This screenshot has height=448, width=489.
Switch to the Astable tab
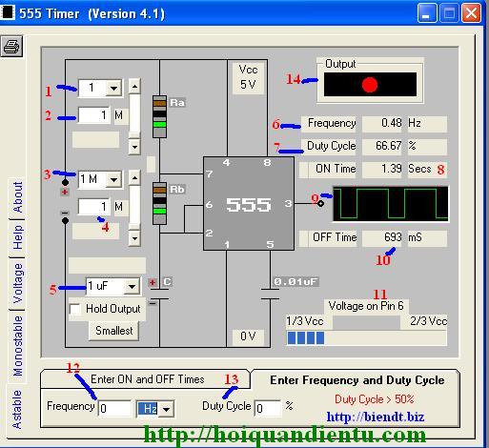tap(17, 409)
